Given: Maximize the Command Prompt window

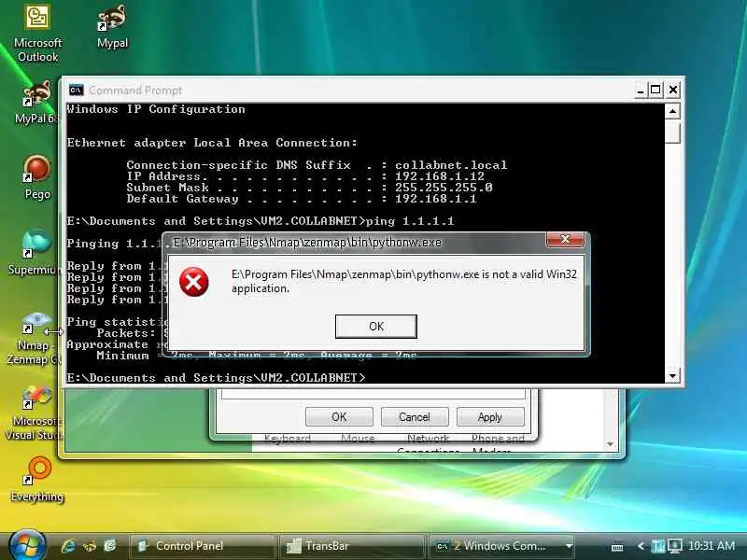Looking at the screenshot, I should pyautogui.click(x=656, y=90).
